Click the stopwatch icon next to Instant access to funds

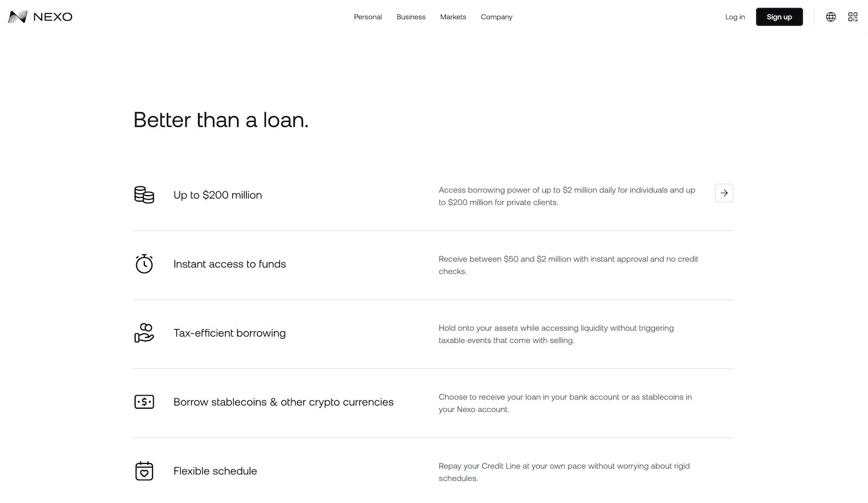144,264
